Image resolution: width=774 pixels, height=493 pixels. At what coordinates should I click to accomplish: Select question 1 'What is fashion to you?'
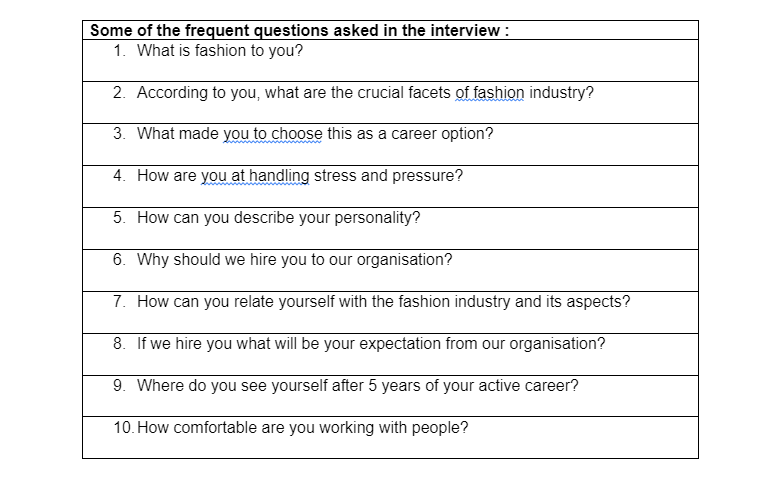pyautogui.click(x=220, y=51)
